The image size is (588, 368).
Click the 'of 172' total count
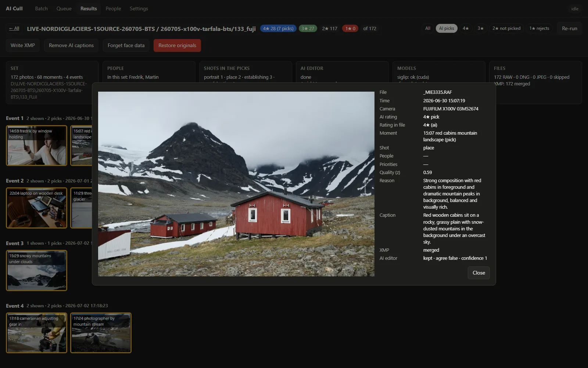(370, 28)
